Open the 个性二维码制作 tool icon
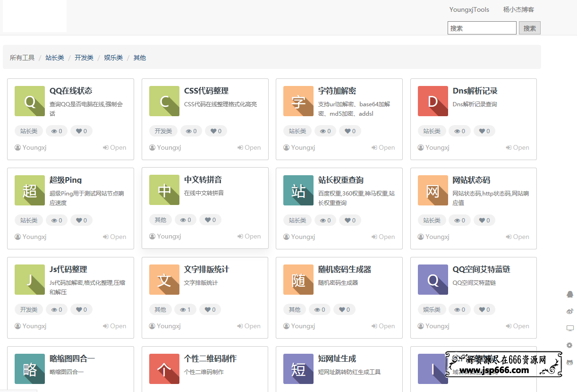The height and width of the screenshot is (392, 577). point(164,369)
